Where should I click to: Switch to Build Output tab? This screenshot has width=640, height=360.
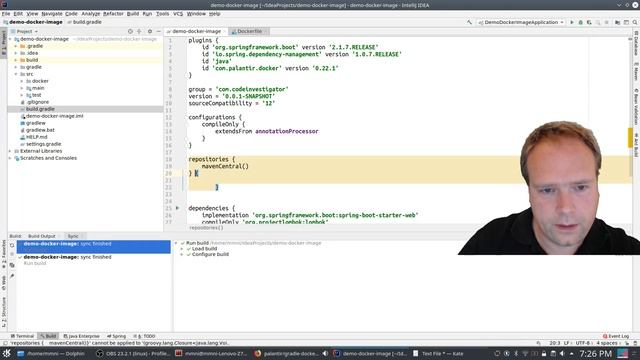tap(42, 236)
